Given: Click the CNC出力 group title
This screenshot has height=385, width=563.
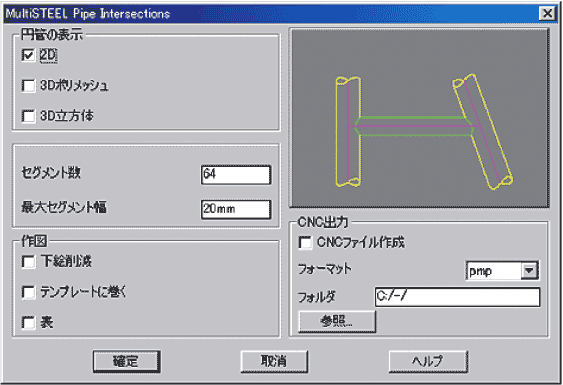Looking at the screenshot, I should 322,222.
